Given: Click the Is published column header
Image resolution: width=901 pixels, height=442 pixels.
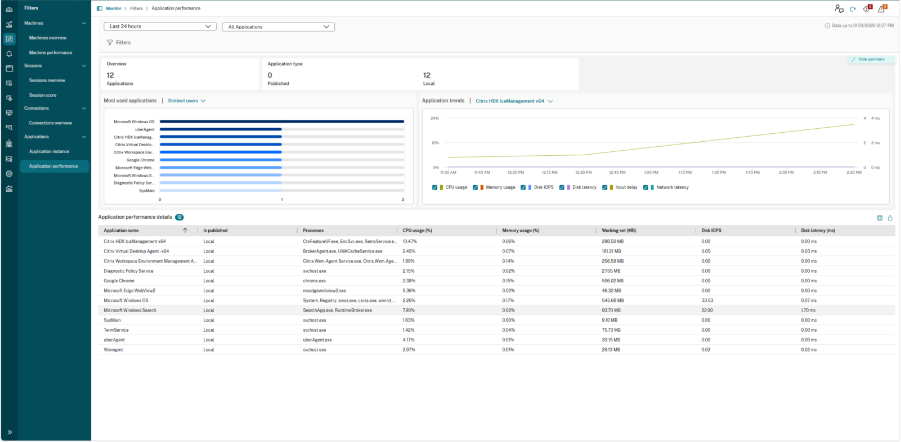Looking at the screenshot, I should pyautogui.click(x=215, y=230).
